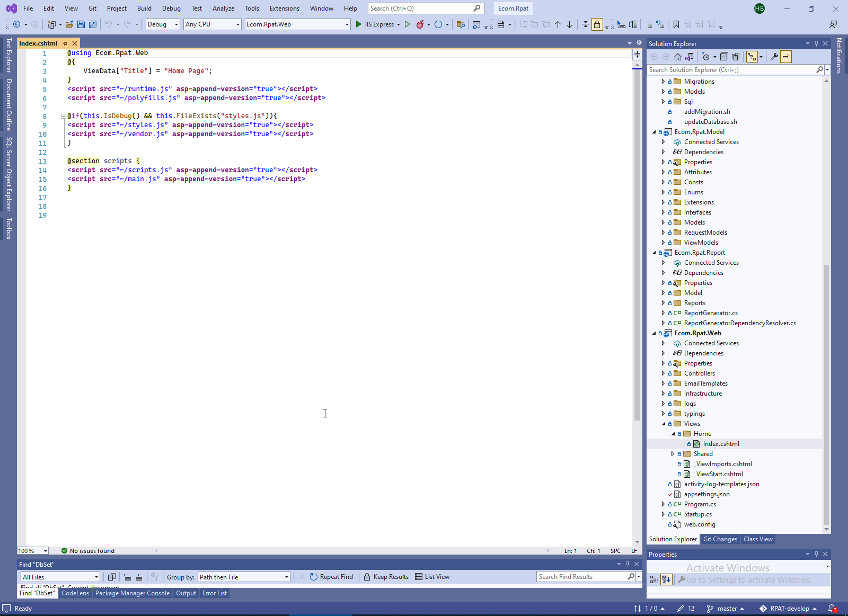Screen dimensions: 848x616
Task: Click the Start Without Debugging outline play icon
Action: [x=407, y=24]
